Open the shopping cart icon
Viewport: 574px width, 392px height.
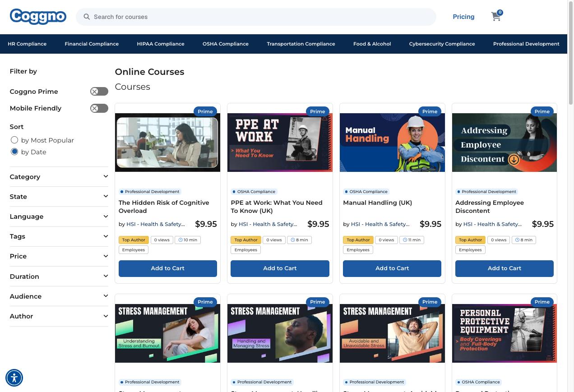[x=496, y=17]
